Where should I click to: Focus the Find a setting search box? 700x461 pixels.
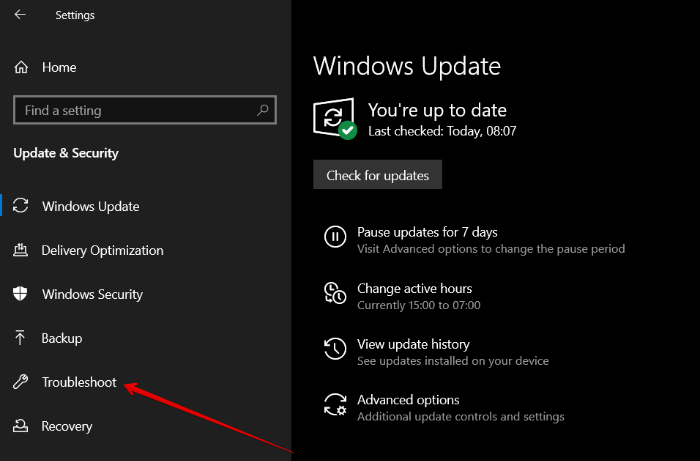(x=145, y=110)
